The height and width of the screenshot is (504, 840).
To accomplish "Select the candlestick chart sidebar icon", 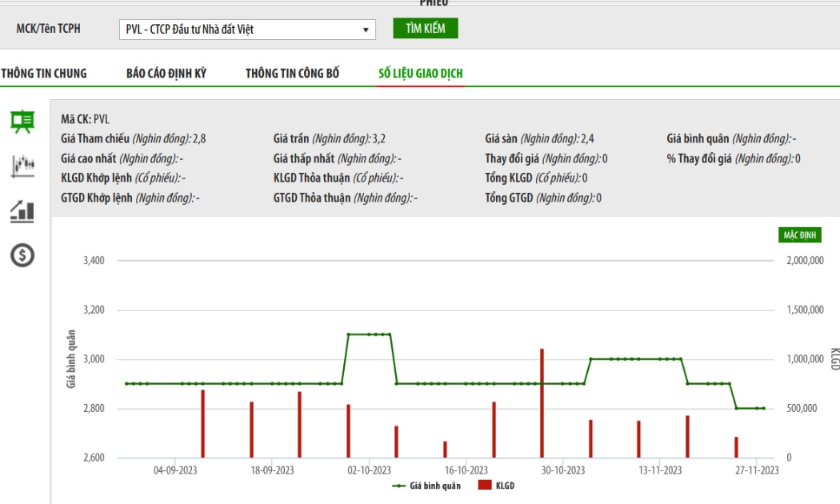I will 22,166.
